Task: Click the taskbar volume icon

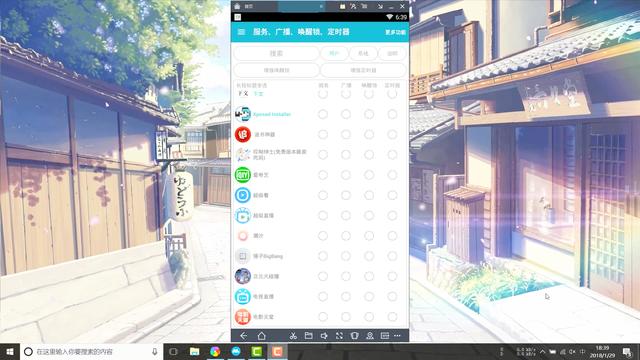Action: (572, 351)
